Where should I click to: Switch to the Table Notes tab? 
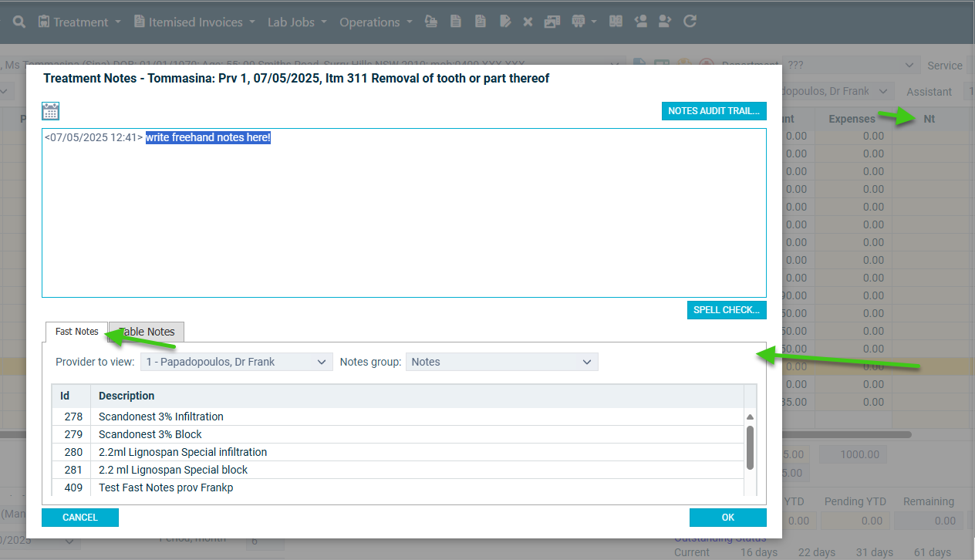147,332
